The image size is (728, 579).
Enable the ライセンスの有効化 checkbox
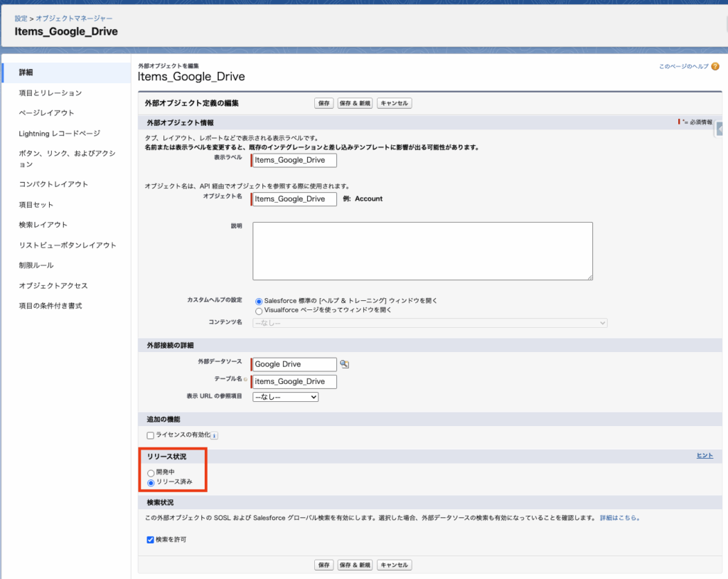tap(150, 435)
